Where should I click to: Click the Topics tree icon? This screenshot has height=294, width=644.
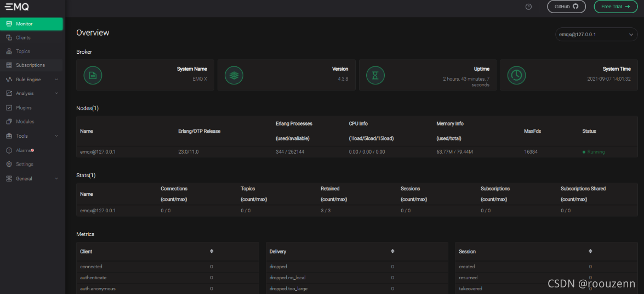click(9, 52)
